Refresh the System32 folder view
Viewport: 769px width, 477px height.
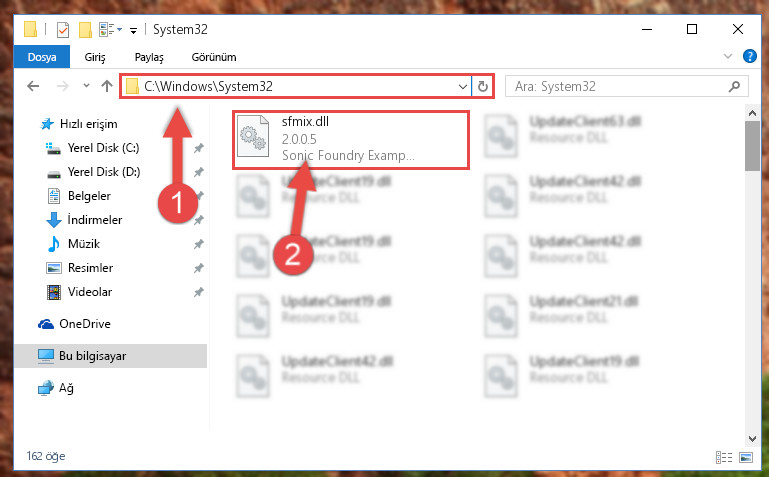pyautogui.click(x=483, y=87)
